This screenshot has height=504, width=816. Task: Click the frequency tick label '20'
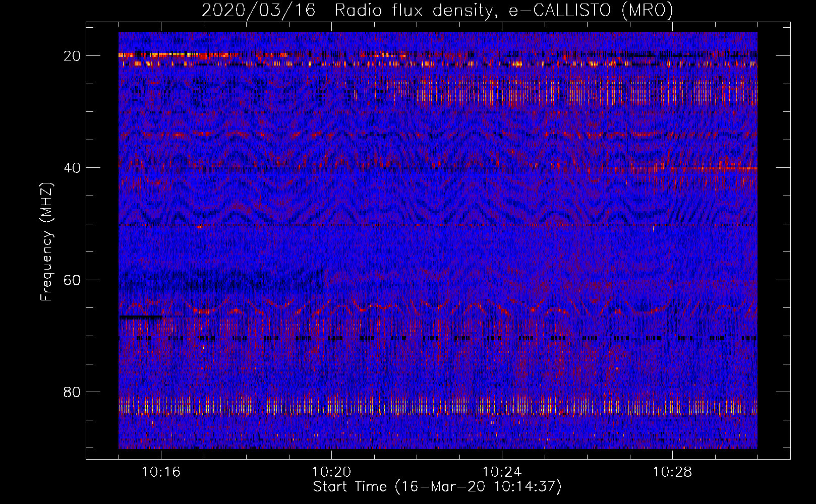[72, 56]
